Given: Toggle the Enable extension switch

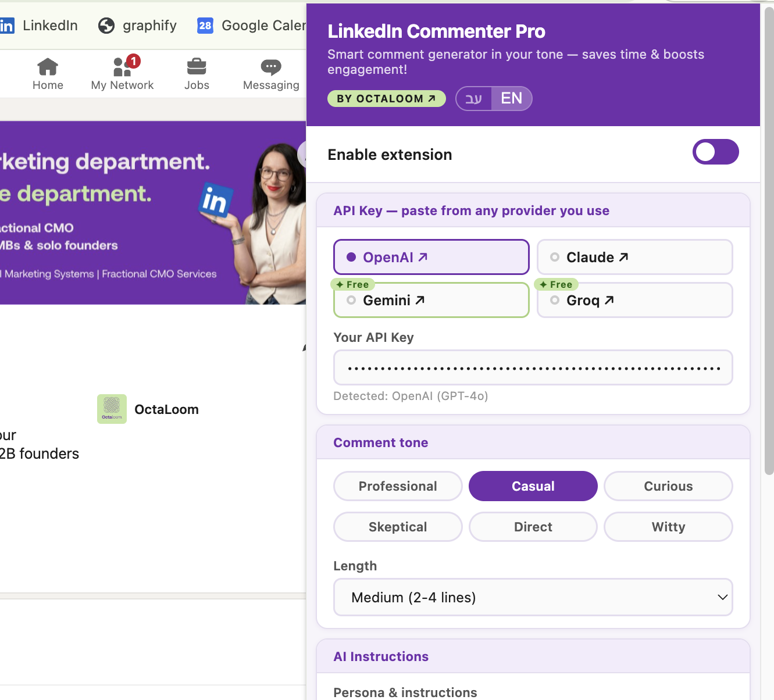Looking at the screenshot, I should [x=715, y=152].
